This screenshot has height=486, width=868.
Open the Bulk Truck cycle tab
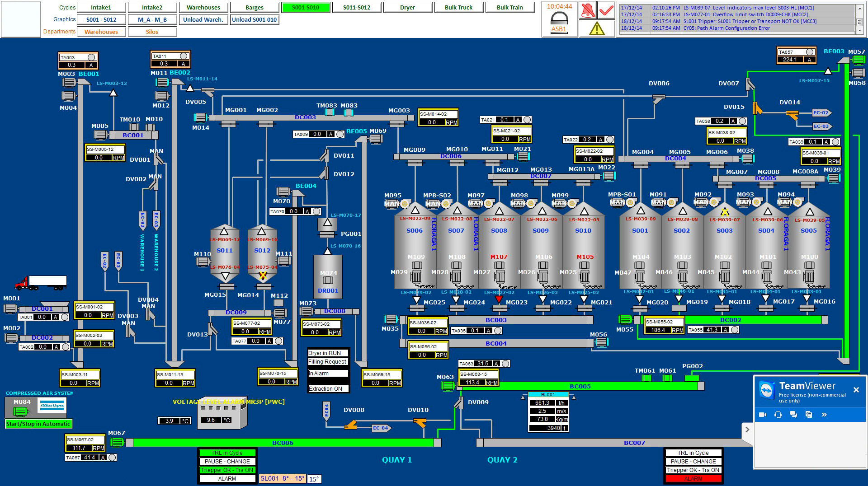coord(458,7)
